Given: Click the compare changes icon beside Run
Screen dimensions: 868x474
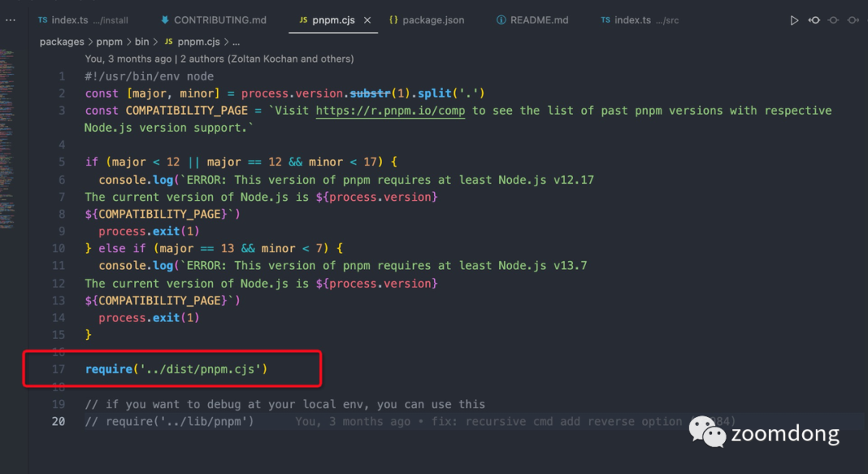Looking at the screenshot, I should coord(814,20).
